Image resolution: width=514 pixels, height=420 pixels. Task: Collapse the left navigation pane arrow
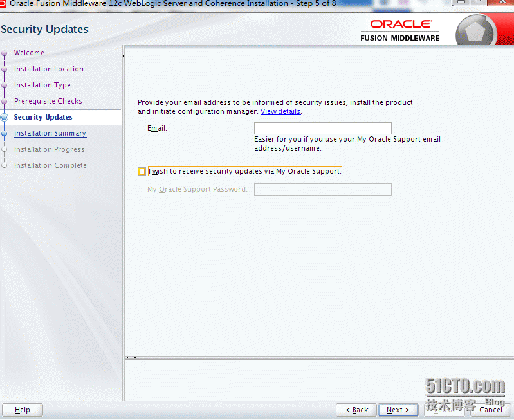point(124,48)
